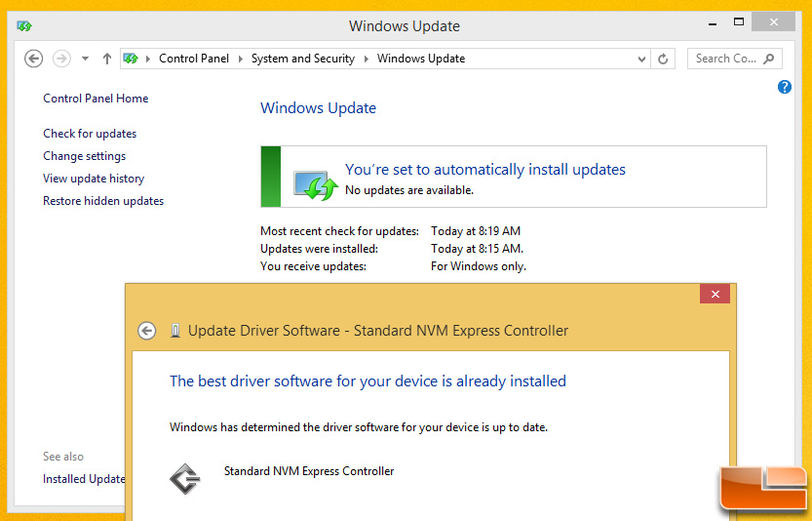
Task: Expand the address bar history dropdown
Action: pos(641,59)
